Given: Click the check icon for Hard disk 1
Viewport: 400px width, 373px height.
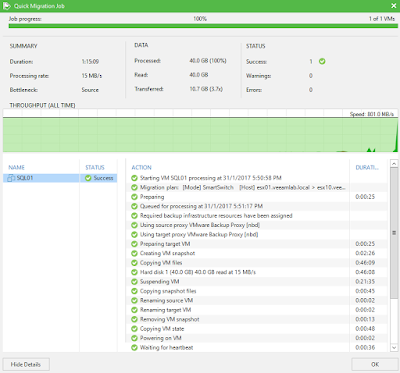Looking at the screenshot, I should pos(134,272).
